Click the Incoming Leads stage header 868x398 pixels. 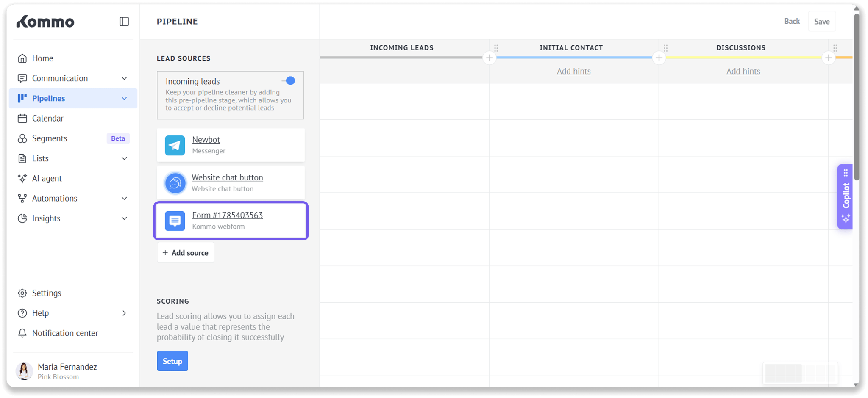(402, 48)
